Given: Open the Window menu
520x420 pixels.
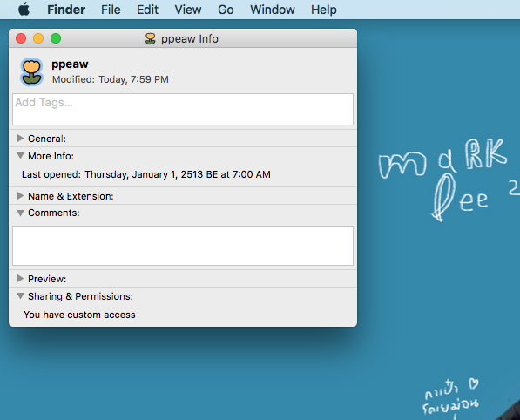Looking at the screenshot, I should click(273, 10).
